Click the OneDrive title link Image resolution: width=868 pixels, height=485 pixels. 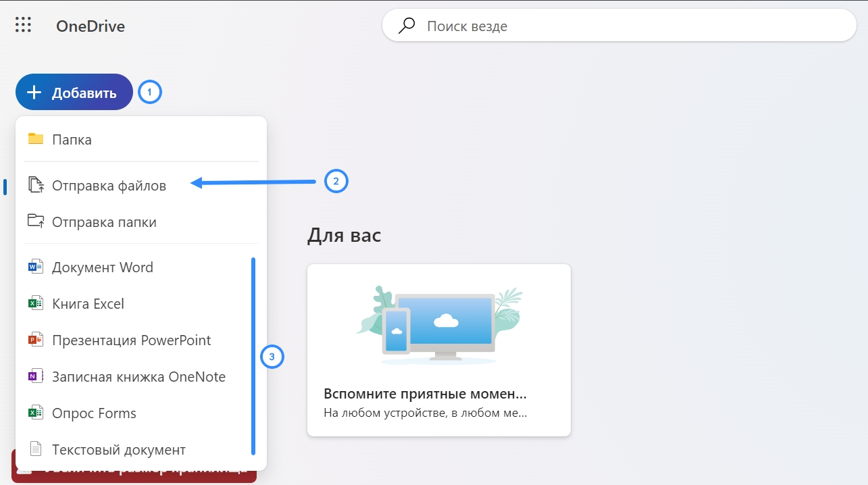pyautogui.click(x=91, y=26)
